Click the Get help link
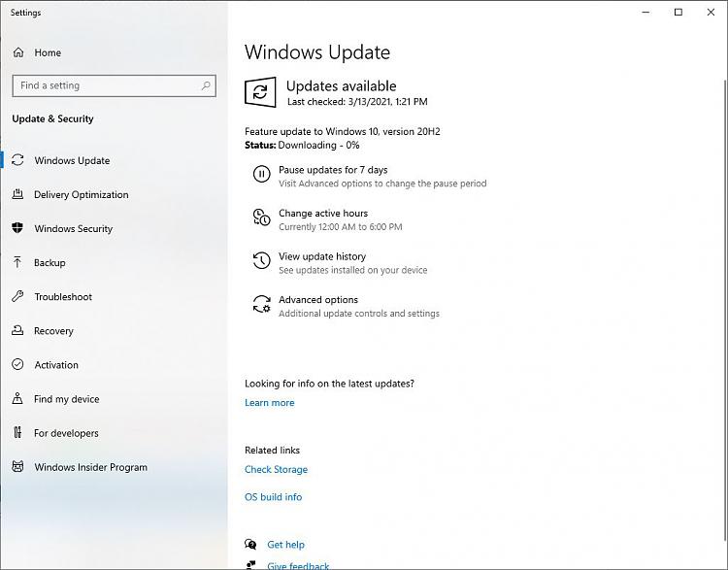 (285, 545)
